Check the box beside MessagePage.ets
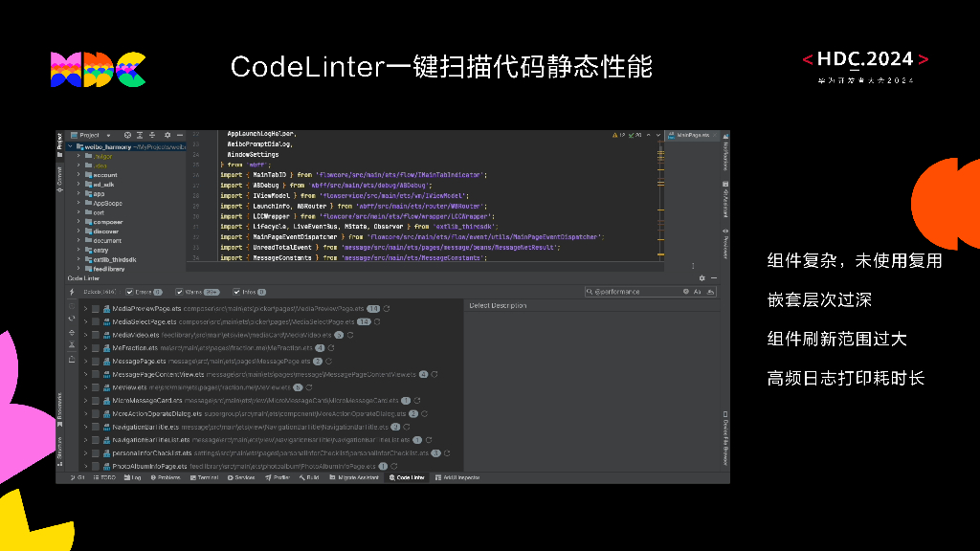Image resolution: width=980 pixels, height=551 pixels. tap(96, 362)
